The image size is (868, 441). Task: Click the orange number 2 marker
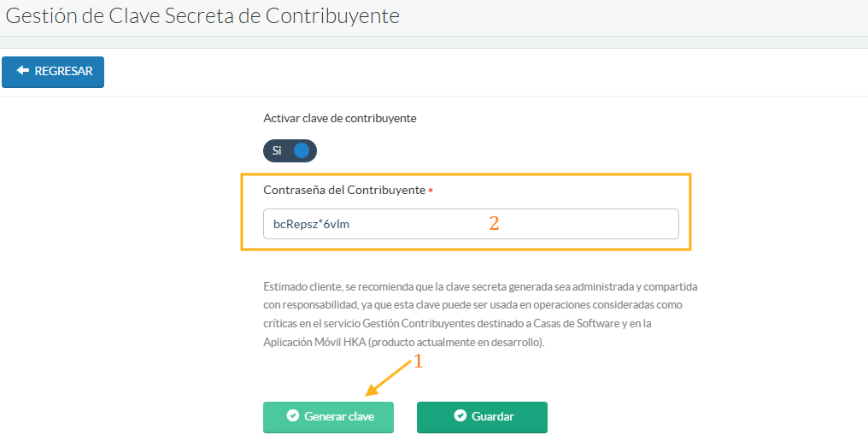click(x=494, y=224)
